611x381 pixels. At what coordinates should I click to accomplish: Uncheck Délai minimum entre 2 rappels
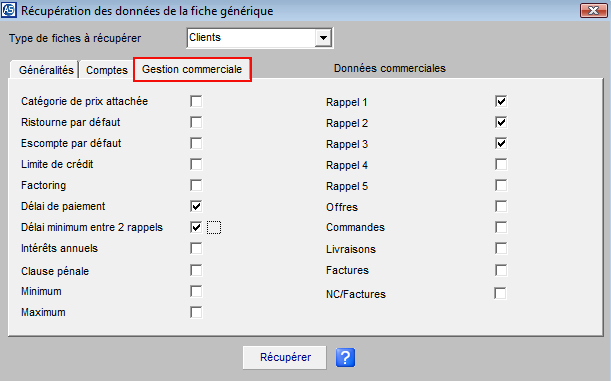[196, 228]
